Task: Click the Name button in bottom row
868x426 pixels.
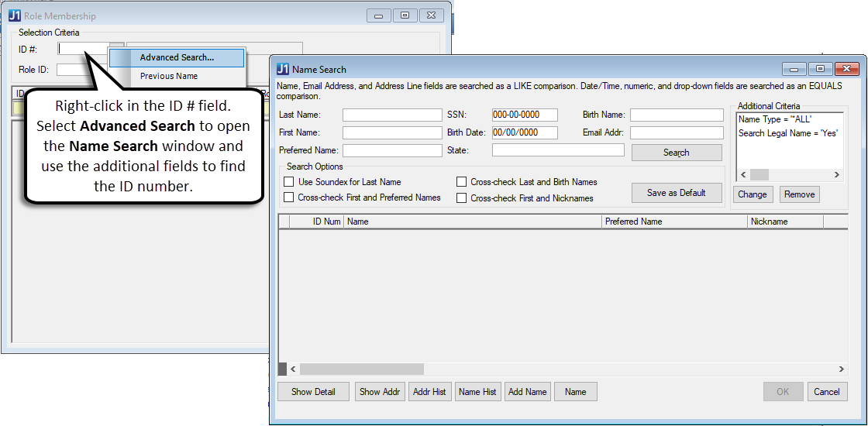Action: [x=576, y=392]
